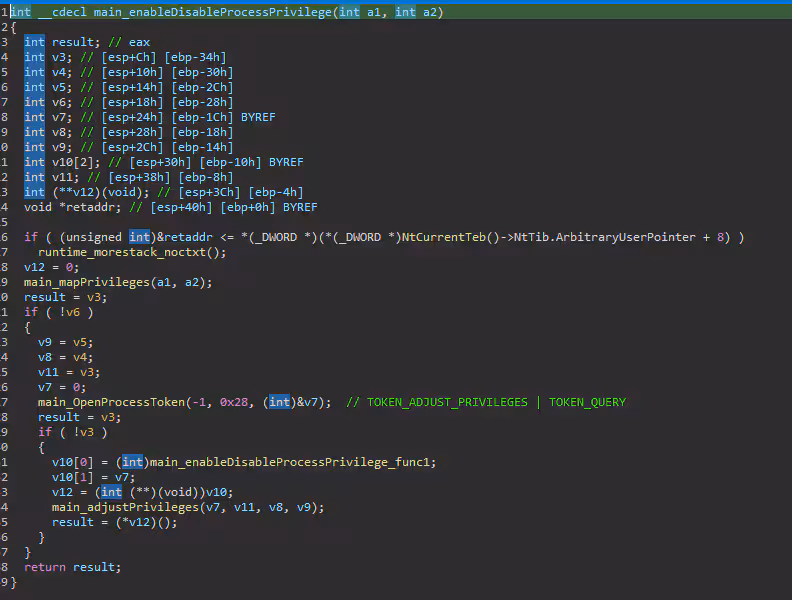The height and width of the screenshot is (600, 792).
Task: Click the 'if ( !v6 )' condition
Action: click(59, 312)
